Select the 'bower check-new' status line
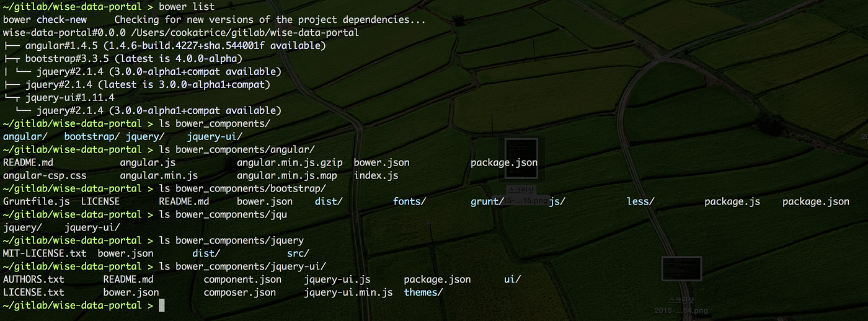This screenshot has height=321, width=868. tap(215, 20)
